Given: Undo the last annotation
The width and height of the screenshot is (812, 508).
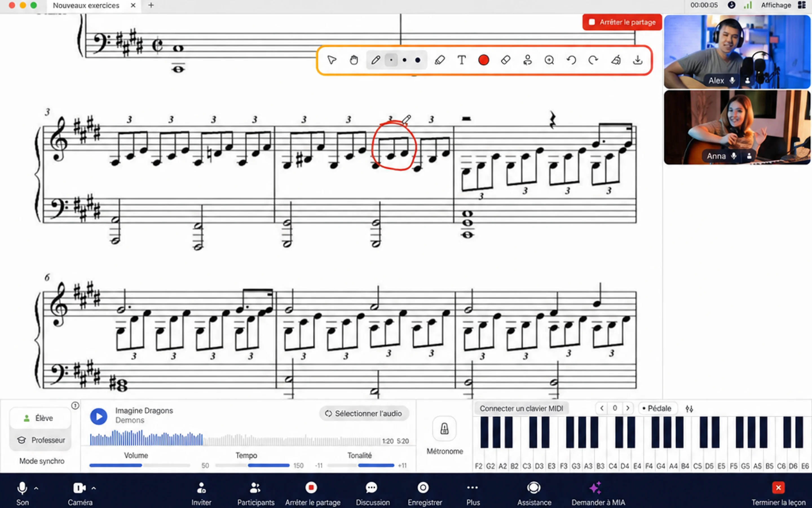Looking at the screenshot, I should [x=572, y=60].
